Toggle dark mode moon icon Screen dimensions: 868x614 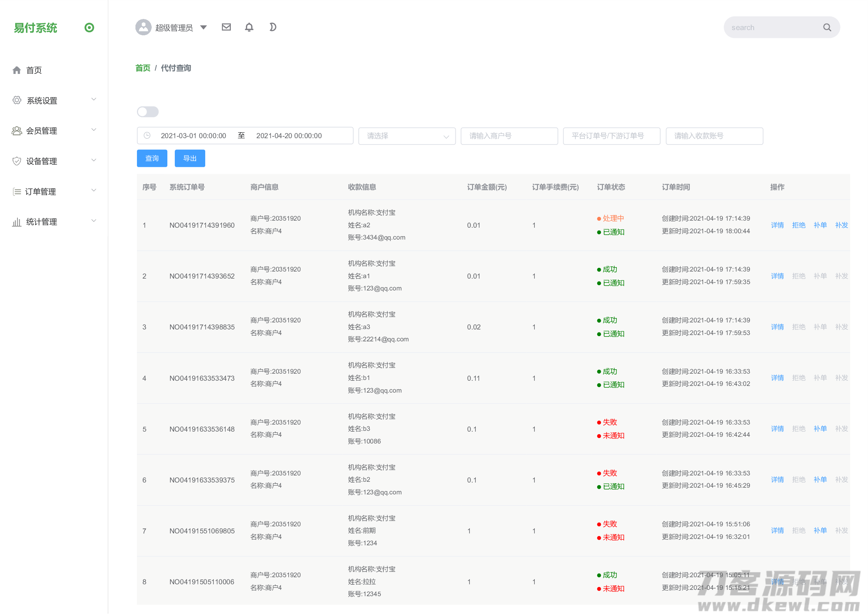(273, 27)
